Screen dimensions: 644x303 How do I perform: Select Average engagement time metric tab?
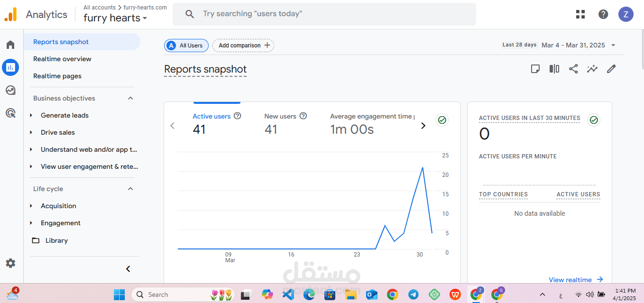point(372,125)
